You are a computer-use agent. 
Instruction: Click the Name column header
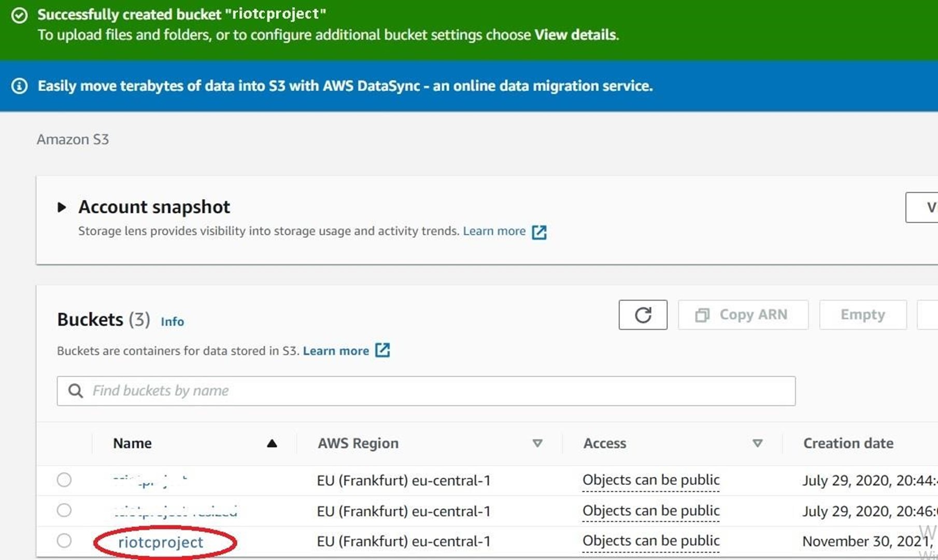[x=132, y=443]
